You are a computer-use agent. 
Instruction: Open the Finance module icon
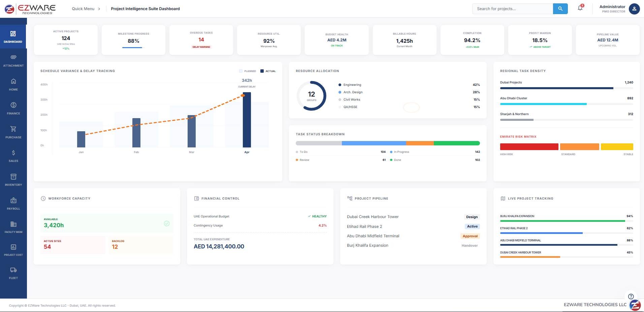(13, 105)
